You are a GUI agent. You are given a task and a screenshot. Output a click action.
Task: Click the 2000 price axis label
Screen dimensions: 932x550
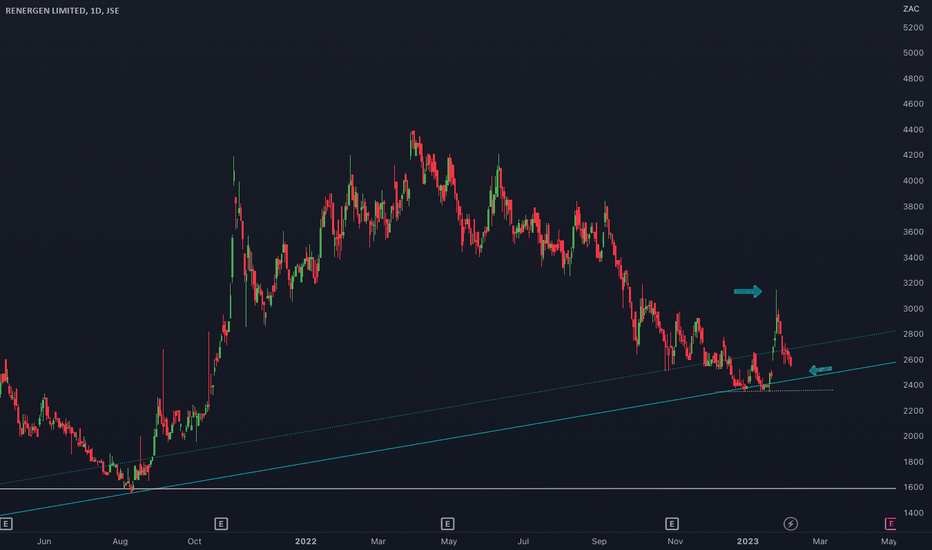(x=913, y=436)
